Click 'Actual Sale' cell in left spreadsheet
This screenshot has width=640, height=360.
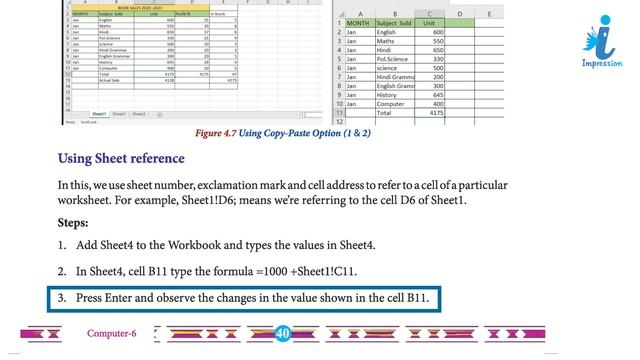[116, 80]
